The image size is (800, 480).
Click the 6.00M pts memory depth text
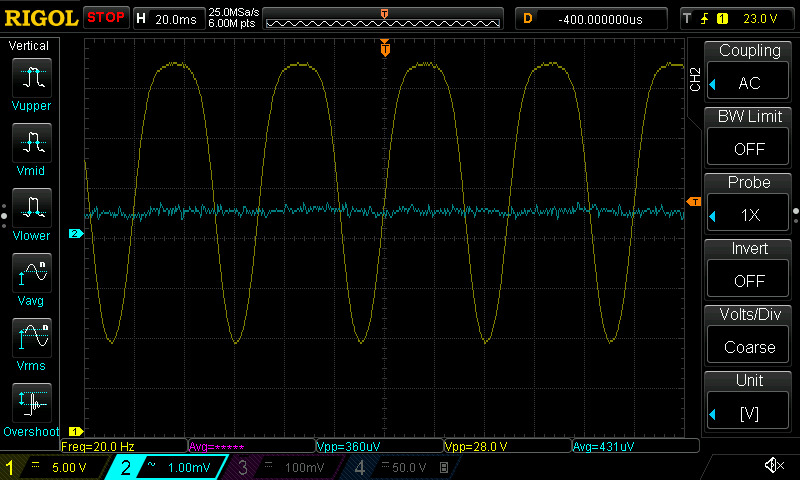[x=232, y=23]
